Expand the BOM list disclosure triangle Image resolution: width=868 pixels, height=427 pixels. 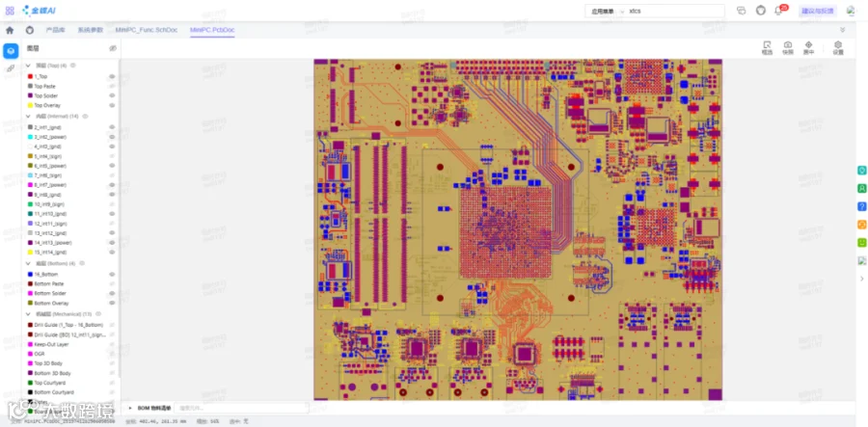point(130,408)
